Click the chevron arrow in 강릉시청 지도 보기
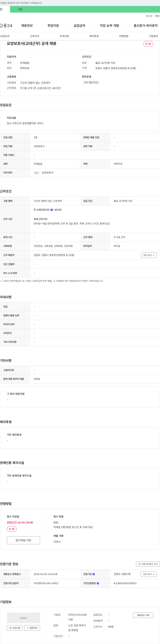Viewport: 160px width, 644px height. click(x=154, y=574)
